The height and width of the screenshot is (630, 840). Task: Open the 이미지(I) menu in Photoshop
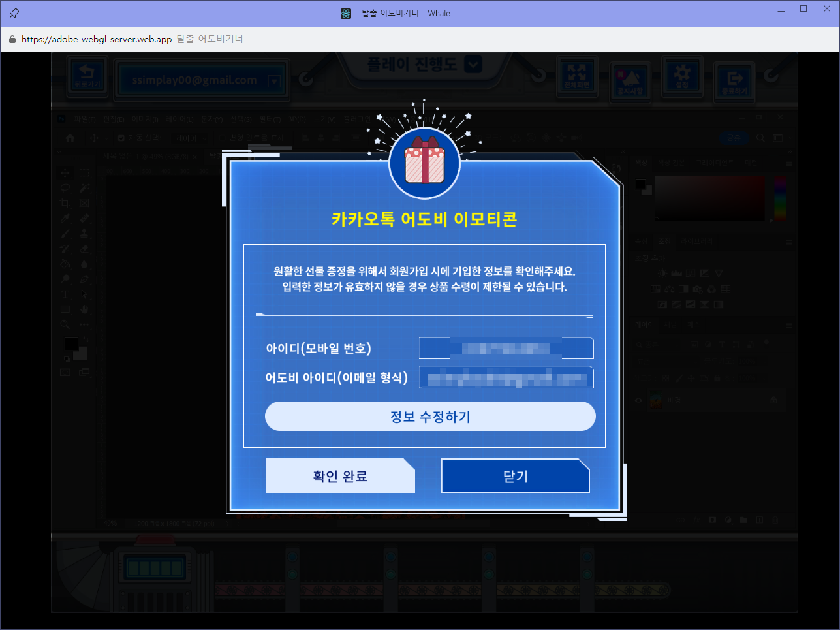(x=145, y=119)
